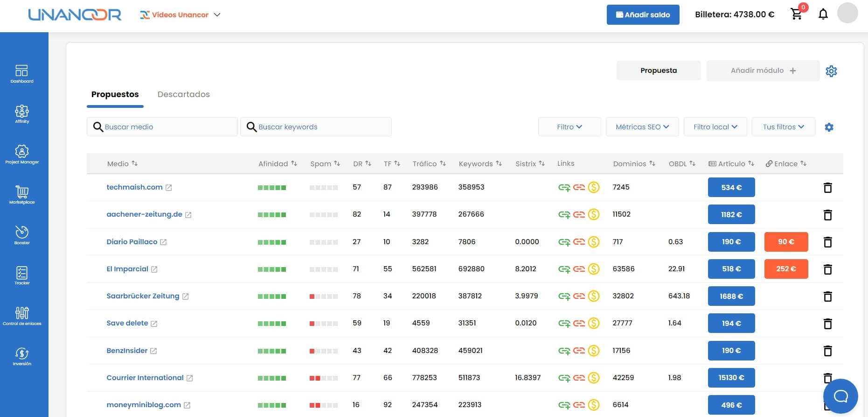Buy Diario Paillaco link for 90 €
The width and height of the screenshot is (868, 417).
tap(786, 242)
